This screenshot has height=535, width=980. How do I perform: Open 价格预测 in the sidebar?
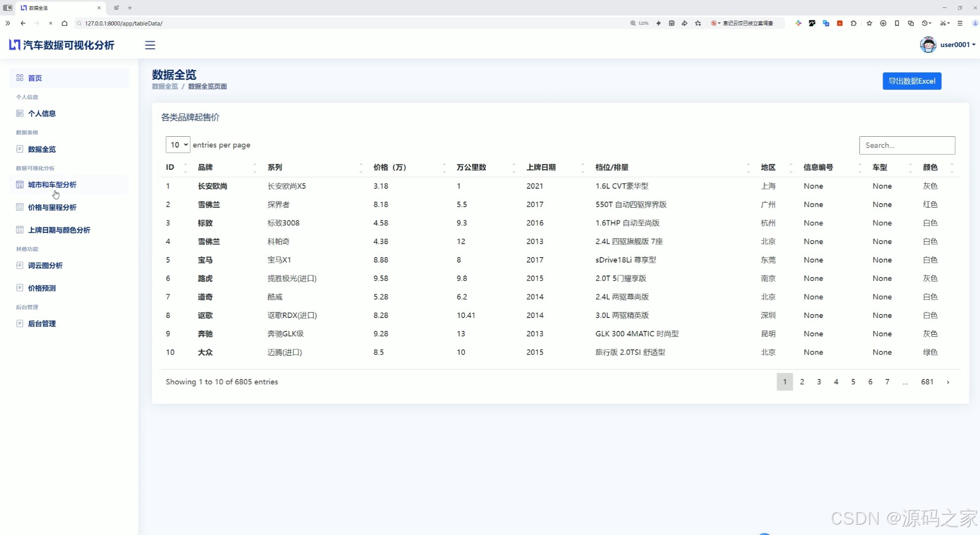[x=42, y=288]
